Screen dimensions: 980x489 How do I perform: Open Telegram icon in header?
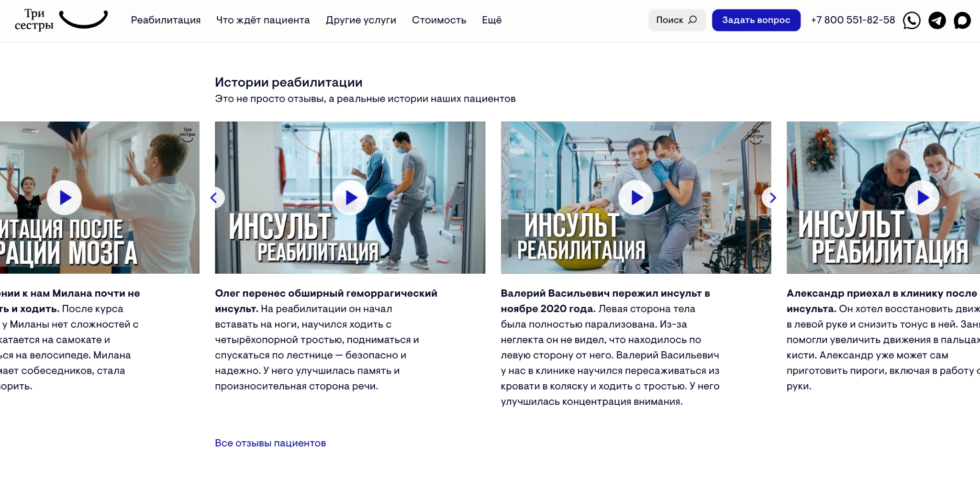pyautogui.click(x=937, y=20)
